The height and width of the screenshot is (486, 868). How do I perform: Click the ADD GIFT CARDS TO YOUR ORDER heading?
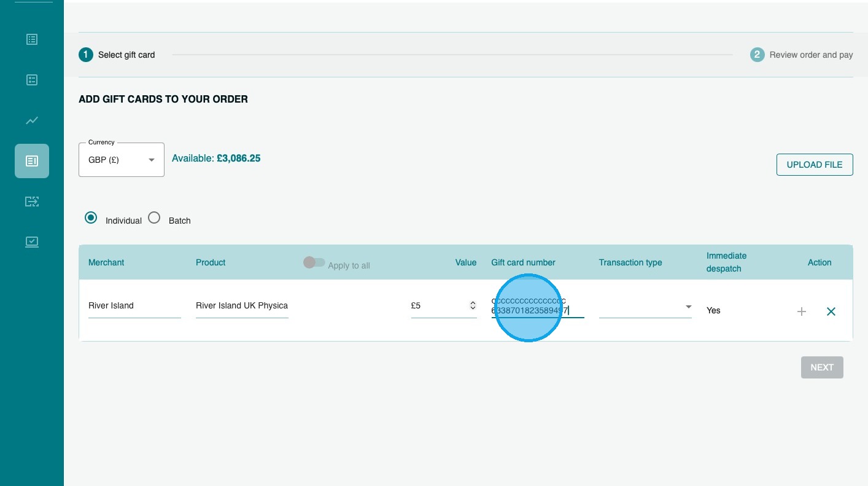pyautogui.click(x=163, y=99)
